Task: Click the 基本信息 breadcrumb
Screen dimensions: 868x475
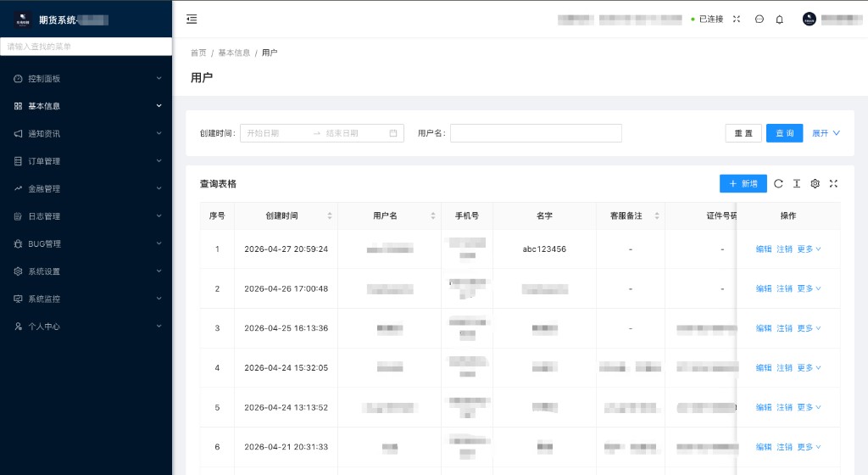Action: [x=234, y=53]
